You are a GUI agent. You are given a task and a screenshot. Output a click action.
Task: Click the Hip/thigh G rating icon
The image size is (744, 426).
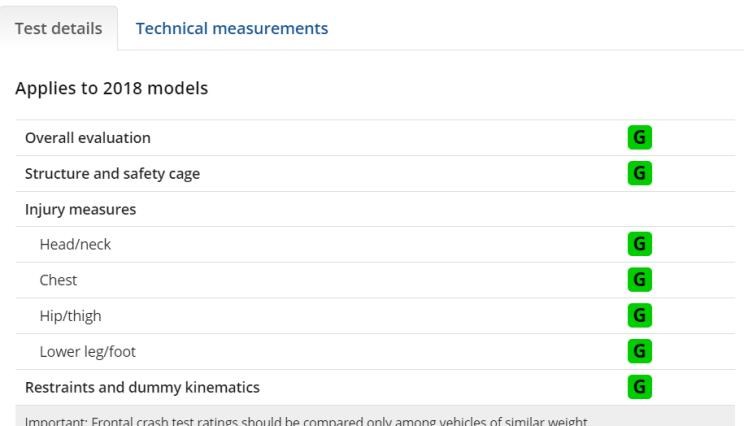(640, 315)
